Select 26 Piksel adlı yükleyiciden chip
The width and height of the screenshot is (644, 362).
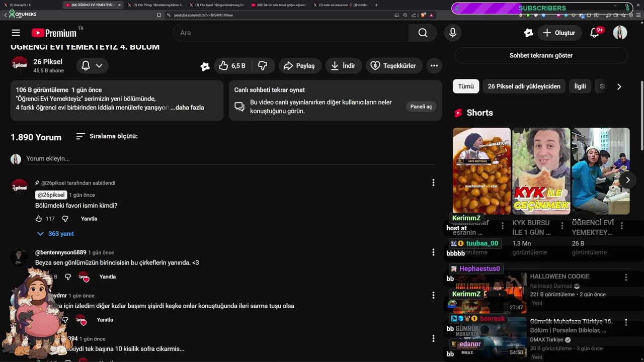coord(524,86)
